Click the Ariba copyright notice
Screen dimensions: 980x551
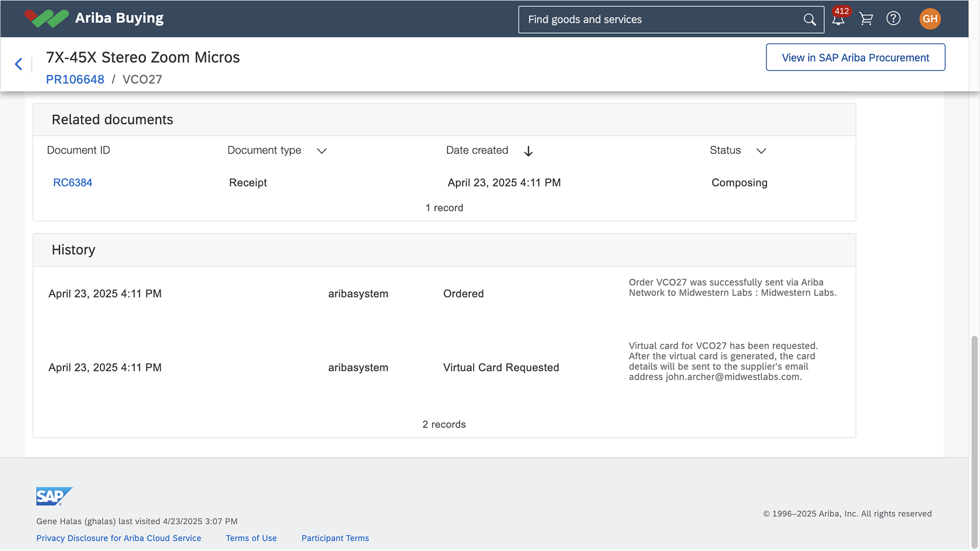847,514
